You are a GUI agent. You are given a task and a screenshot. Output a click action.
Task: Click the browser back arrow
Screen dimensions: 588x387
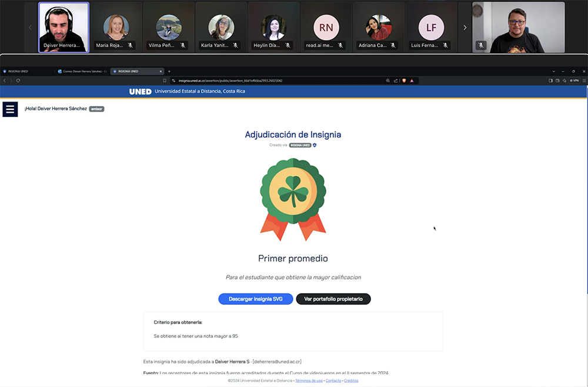pos(5,80)
